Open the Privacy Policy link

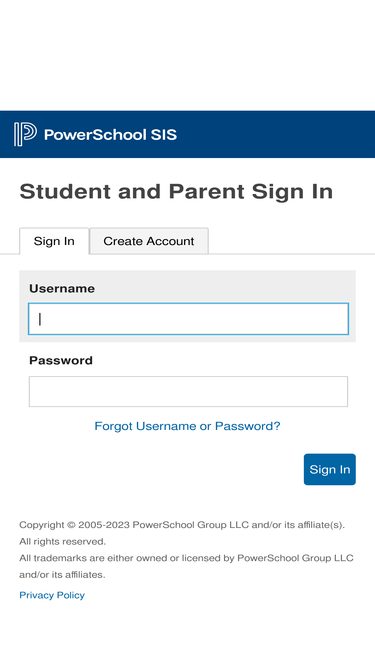click(52, 595)
